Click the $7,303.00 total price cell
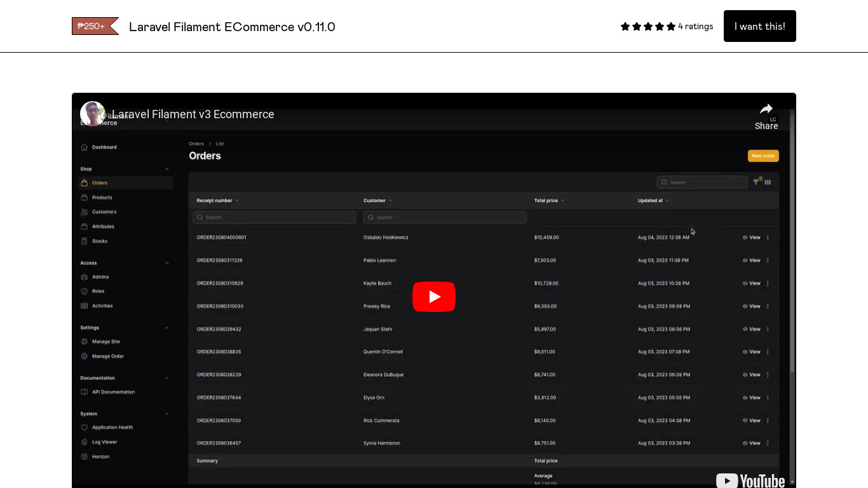 [545, 261]
